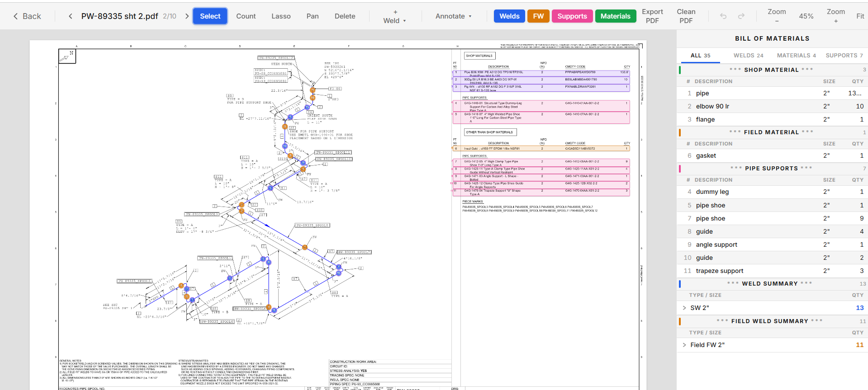Open the Annotate dropdown
Viewport: 868px width, 390px height.
(x=453, y=16)
